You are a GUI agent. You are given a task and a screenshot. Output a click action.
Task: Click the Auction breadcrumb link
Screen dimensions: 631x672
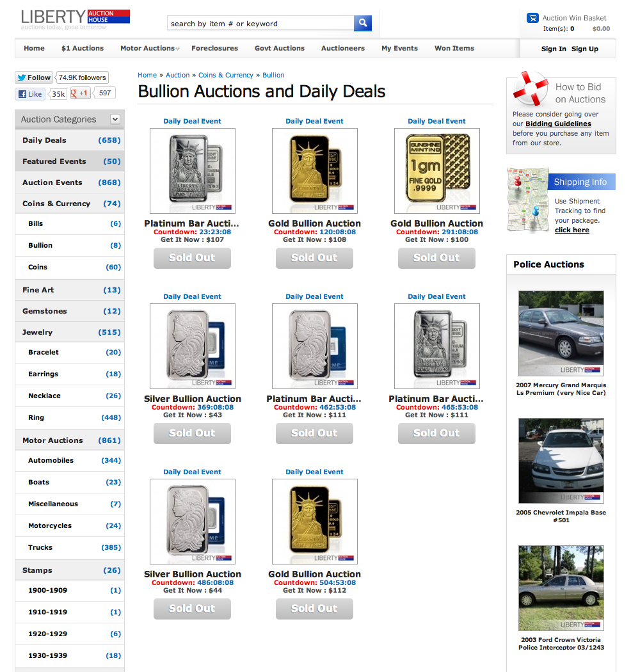tap(177, 75)
